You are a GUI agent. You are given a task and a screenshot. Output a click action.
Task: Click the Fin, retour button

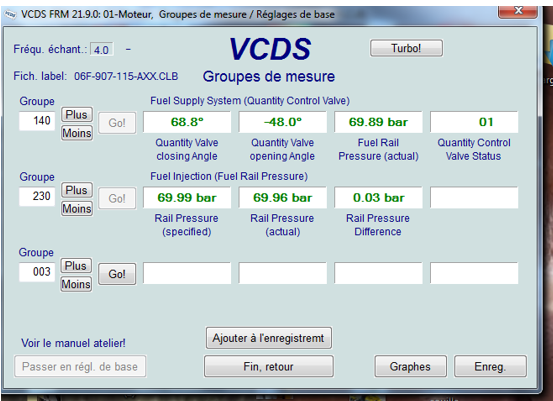tap(268, 366)
